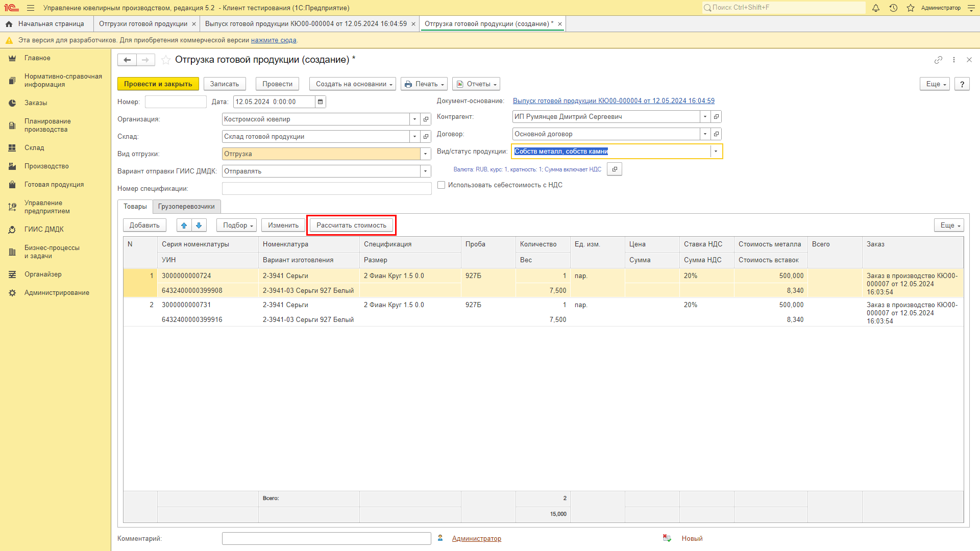Open the Выпуск готовой продукции base document link
Image resolution: width=980 pixels, height=551 pixels.
click(x=614, y=101)
